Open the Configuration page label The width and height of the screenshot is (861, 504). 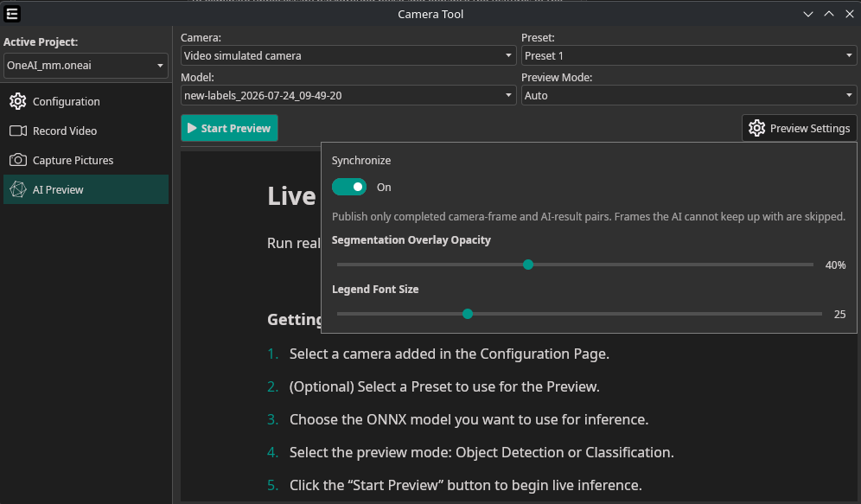(x=67, y=101)
